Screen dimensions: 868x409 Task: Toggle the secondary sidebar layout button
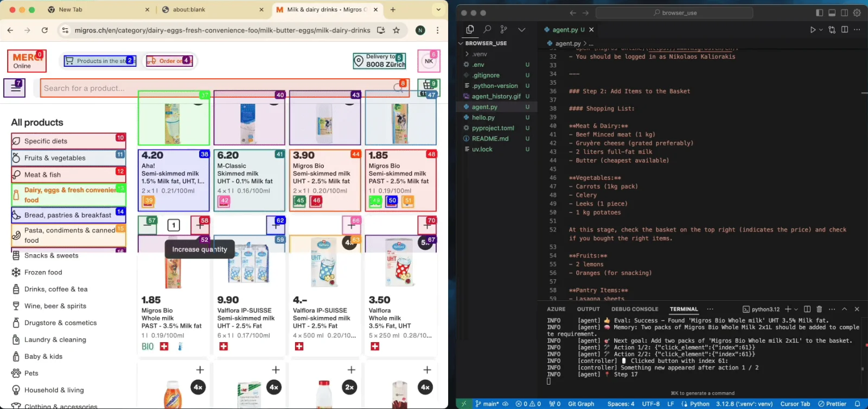coord(844,12)
